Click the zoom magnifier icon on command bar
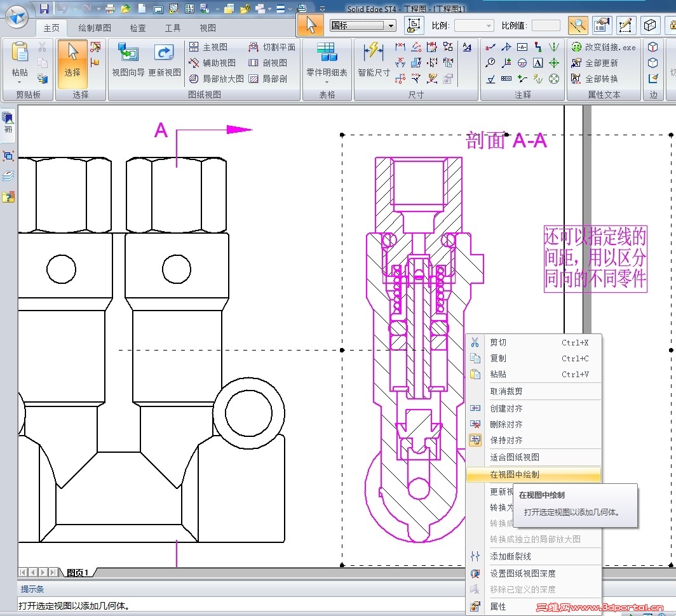 point(578,25)
